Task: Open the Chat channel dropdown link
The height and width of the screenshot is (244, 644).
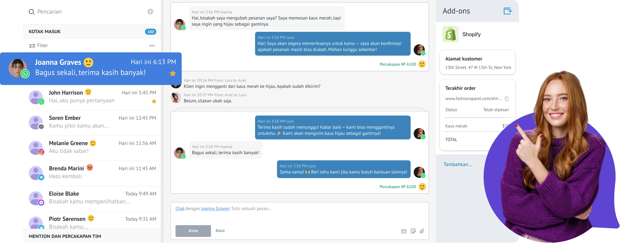Action: 180,208
